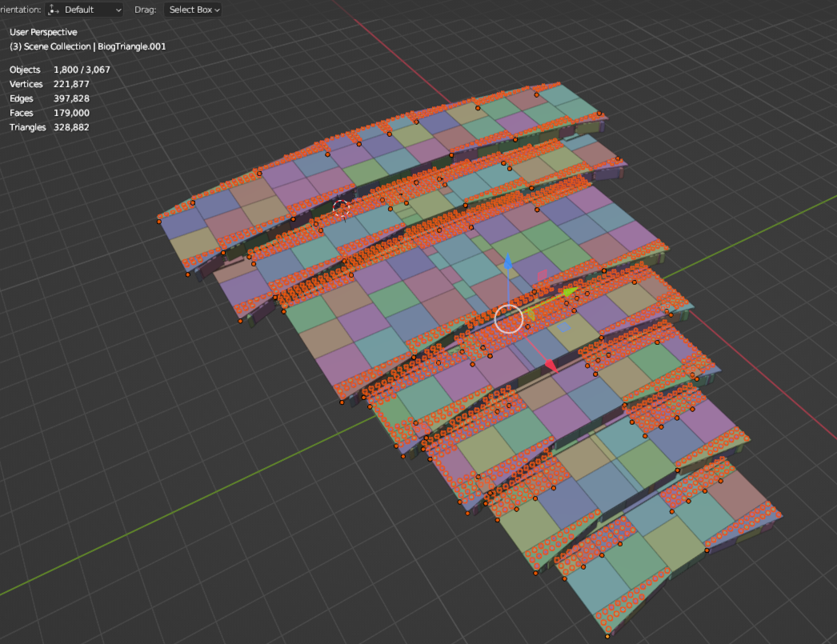Open the Select Box drag dropdown
Viewport: 837px width, 644px height.
point(193,10)
